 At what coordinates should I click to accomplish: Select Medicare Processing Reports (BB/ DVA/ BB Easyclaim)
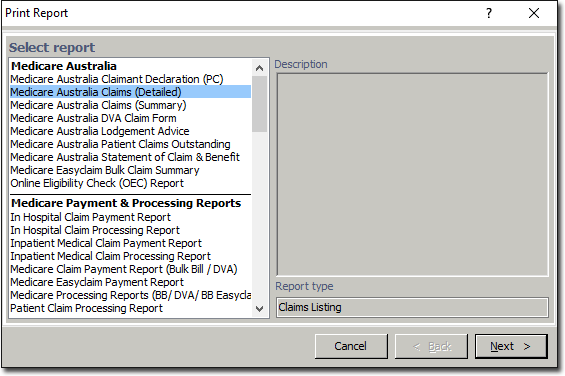[x=130, y=295]
